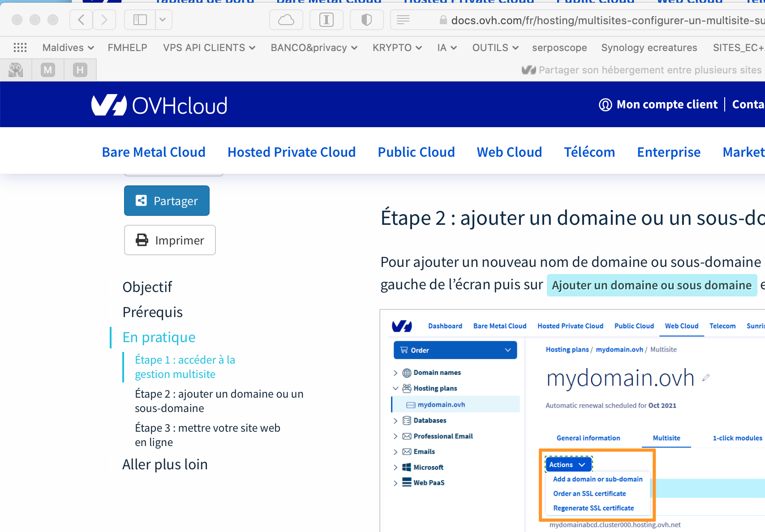This screenshot has width=765, height=532.
Task: Open the Reader view lines icon
Action: tap(403, 20)
